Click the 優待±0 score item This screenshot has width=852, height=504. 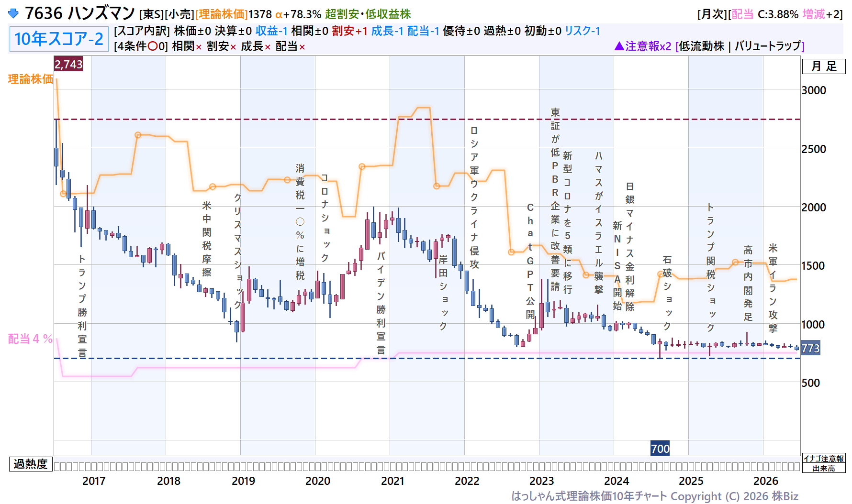tap(461, 31)
